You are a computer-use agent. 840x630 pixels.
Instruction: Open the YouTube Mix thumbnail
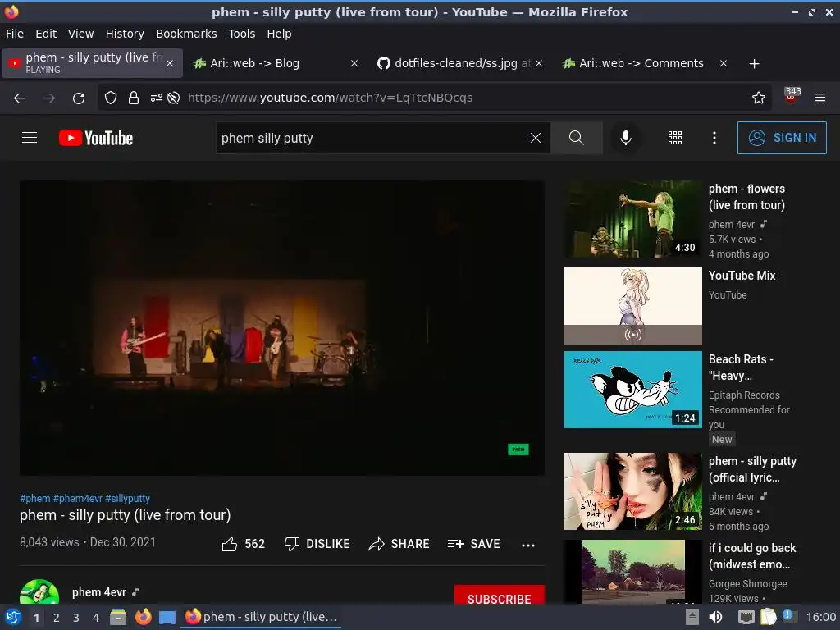pos(632,306)
